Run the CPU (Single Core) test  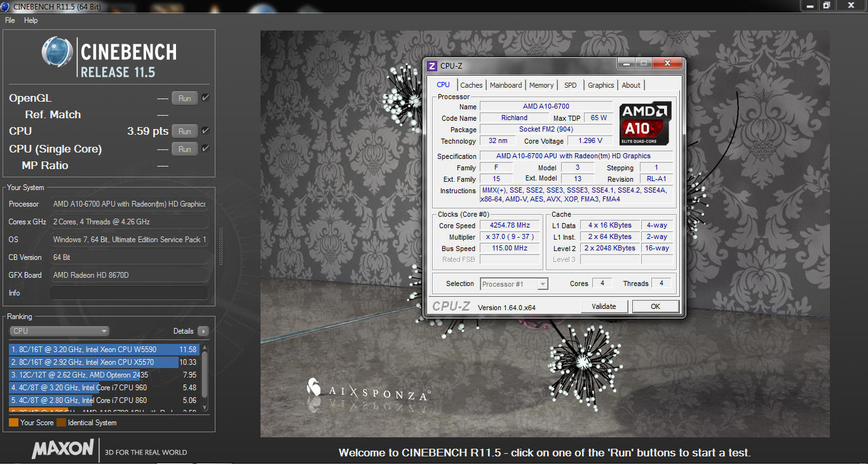[x=185, y=149]
